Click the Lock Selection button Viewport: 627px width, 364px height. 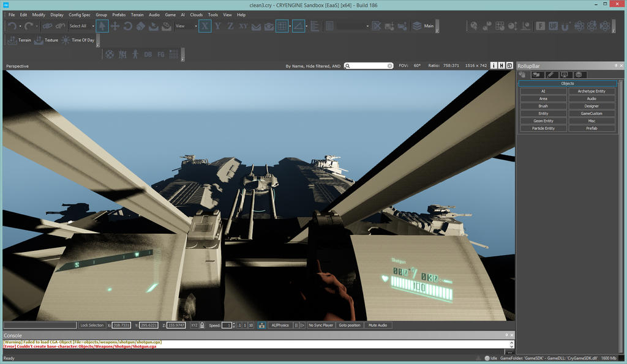(x=92, y=325)
